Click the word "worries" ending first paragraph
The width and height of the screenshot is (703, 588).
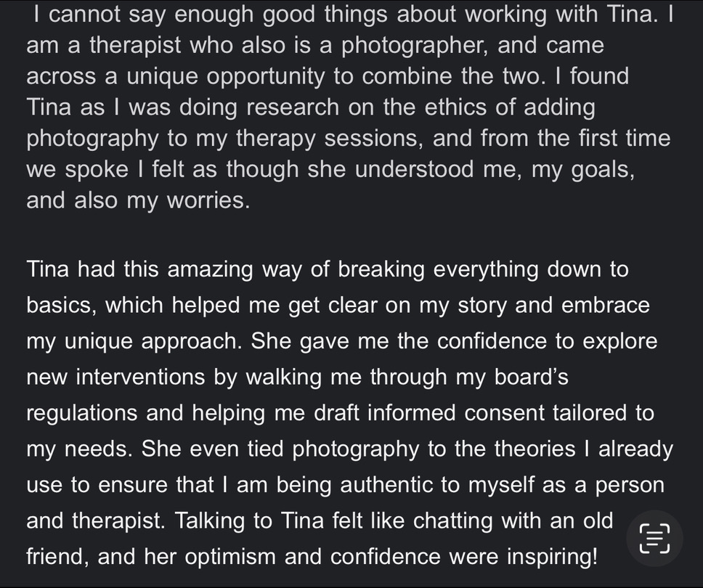208,200
